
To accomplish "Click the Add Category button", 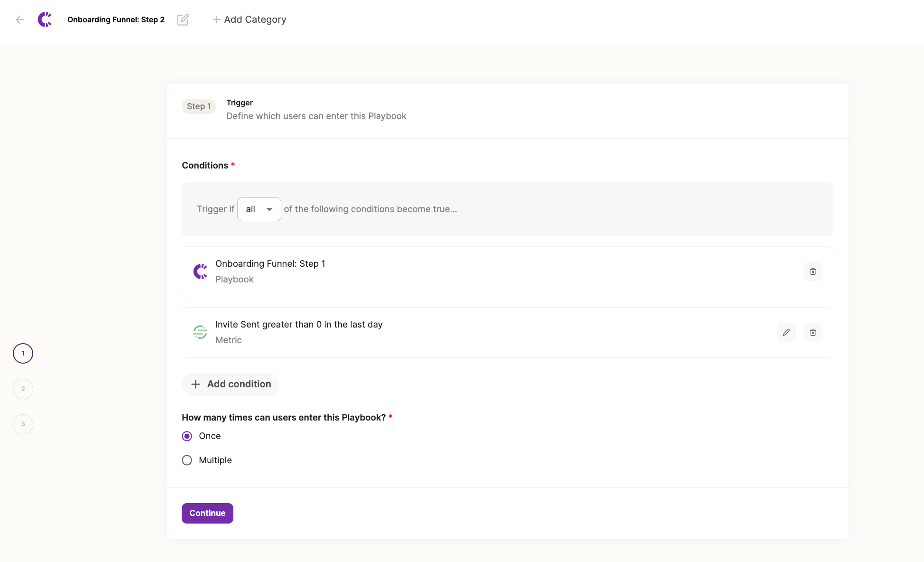I will (x=249, y=19).
